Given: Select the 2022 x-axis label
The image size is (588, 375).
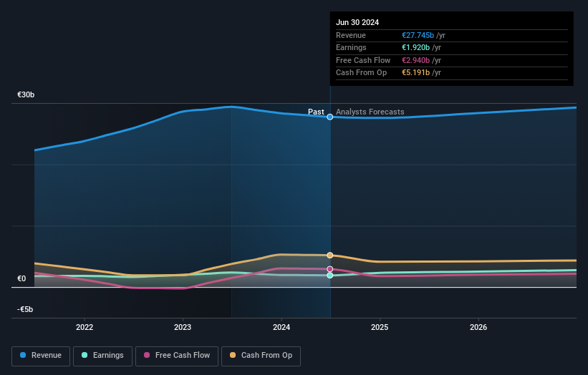Looking at the screenshot, I should click(x=85, y=327).
